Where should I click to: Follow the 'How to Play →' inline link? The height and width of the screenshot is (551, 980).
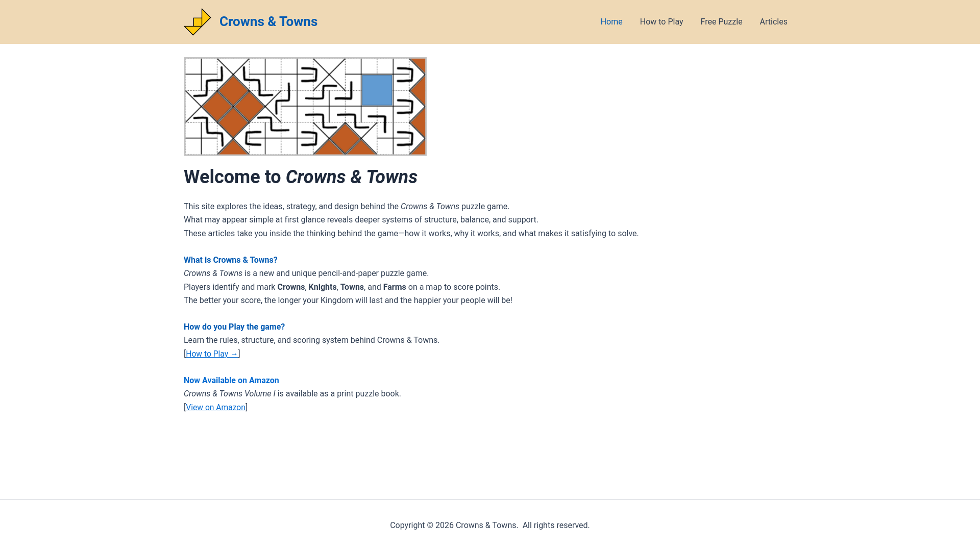click(212, 354)
